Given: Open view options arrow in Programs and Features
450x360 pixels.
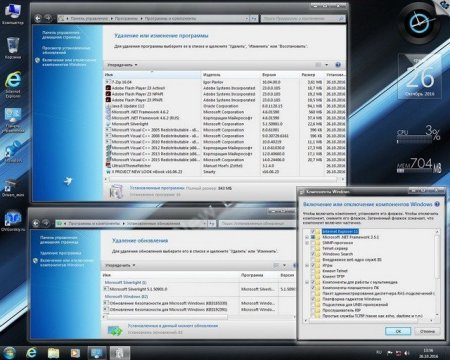Looking at the screenshot, I should pos(327,65).
